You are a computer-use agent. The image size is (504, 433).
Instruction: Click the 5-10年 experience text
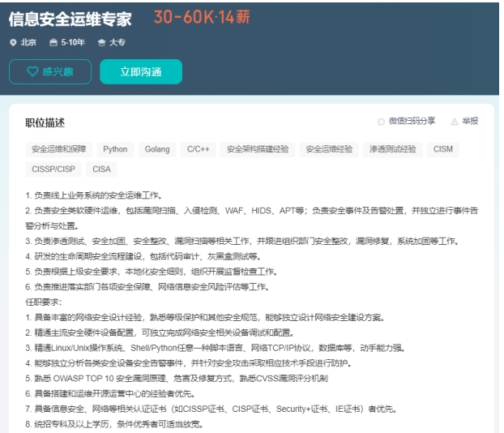73,42
